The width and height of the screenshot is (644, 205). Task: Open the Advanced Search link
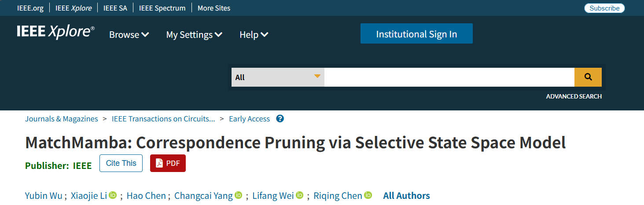pos(574,96)
